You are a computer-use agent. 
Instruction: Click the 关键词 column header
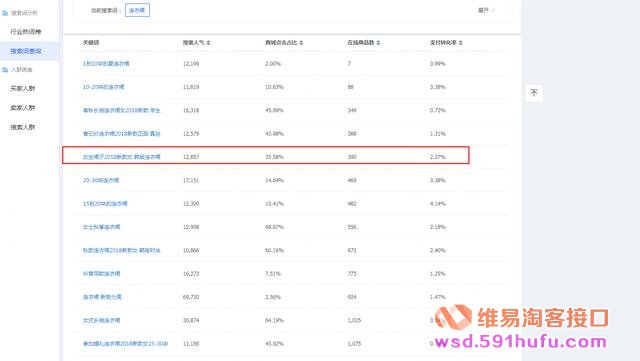(x=91, y=42)
